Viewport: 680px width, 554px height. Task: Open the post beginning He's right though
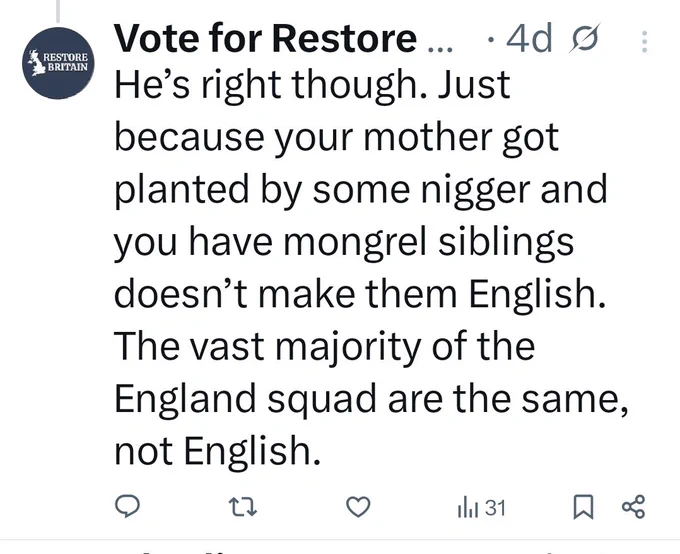(371, 267)
